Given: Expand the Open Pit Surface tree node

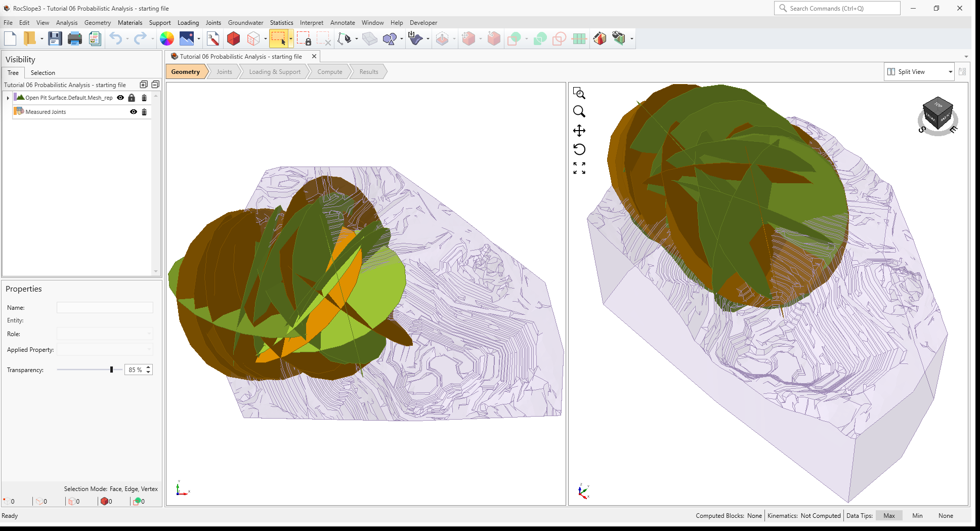Looking at the screenshot, I should [8, 98].
